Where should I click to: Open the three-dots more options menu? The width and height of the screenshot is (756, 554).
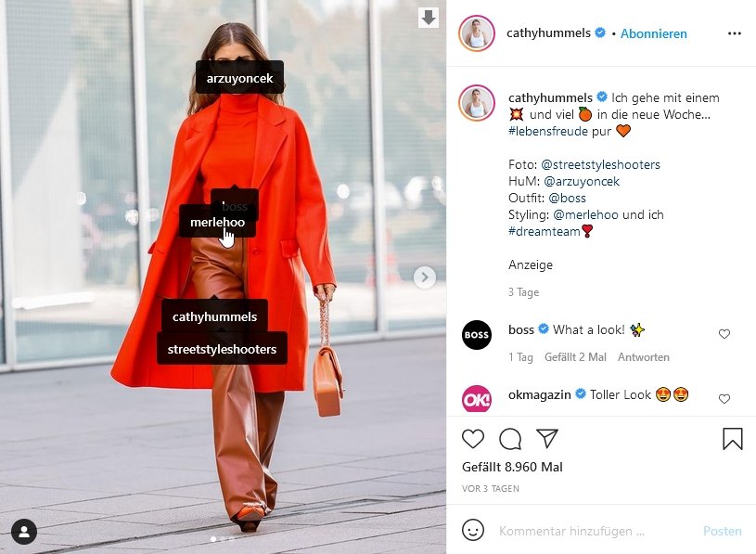click(x=735, y=33)
